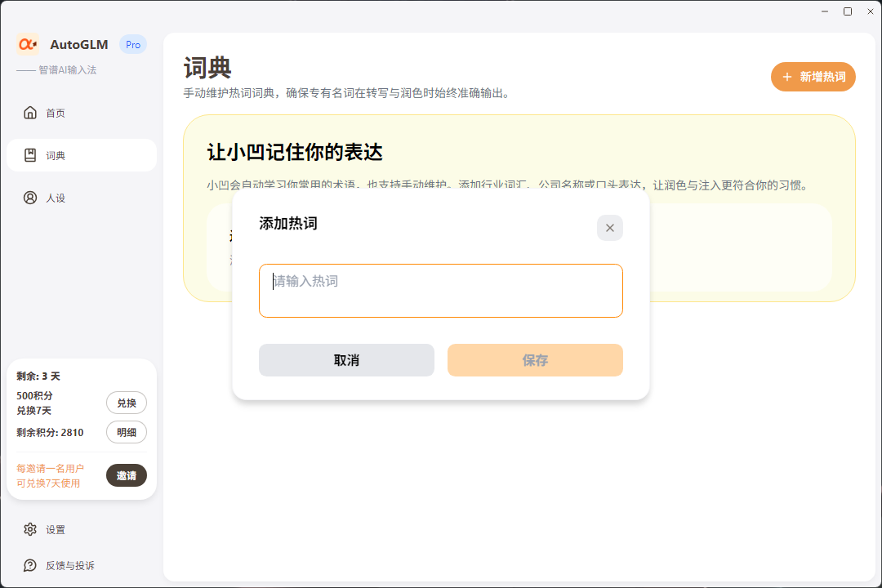View points history via 明细 button
The width and height of the screenshot is (882, 588).
tap(127, 432)
